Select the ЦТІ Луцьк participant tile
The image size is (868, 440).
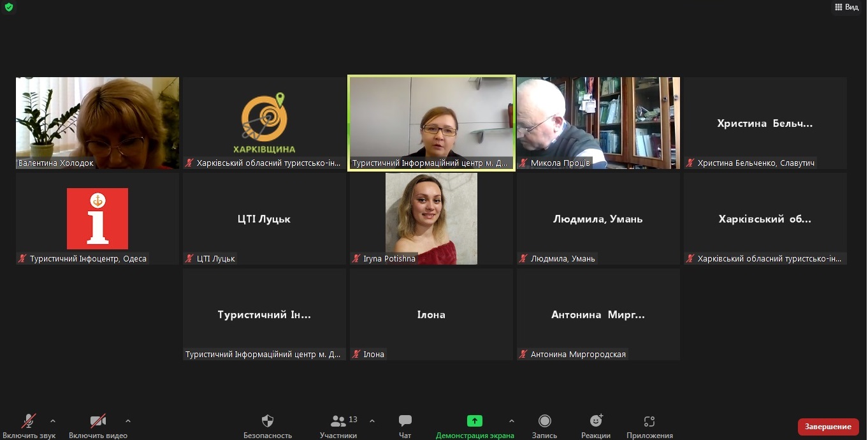264,218
